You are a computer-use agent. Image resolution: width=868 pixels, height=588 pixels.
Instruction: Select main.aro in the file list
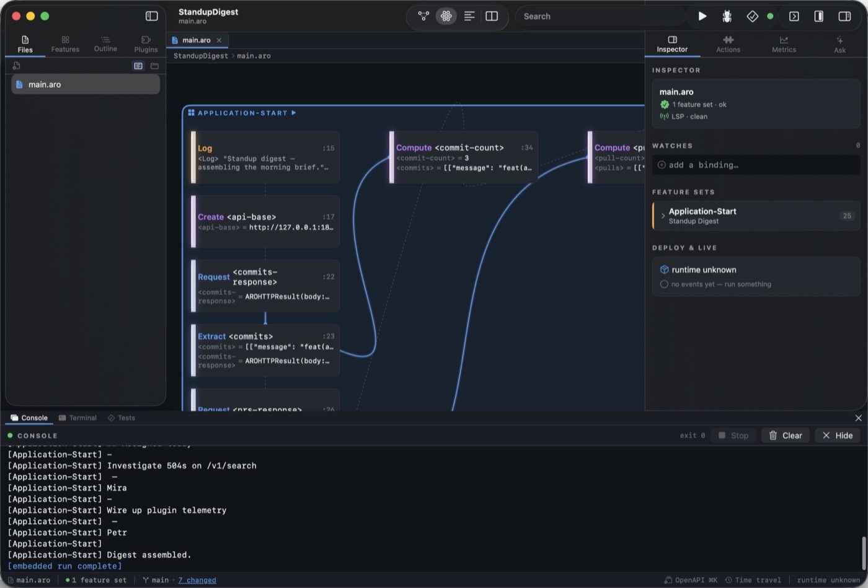pyautogui.click(x=86, y=84)
